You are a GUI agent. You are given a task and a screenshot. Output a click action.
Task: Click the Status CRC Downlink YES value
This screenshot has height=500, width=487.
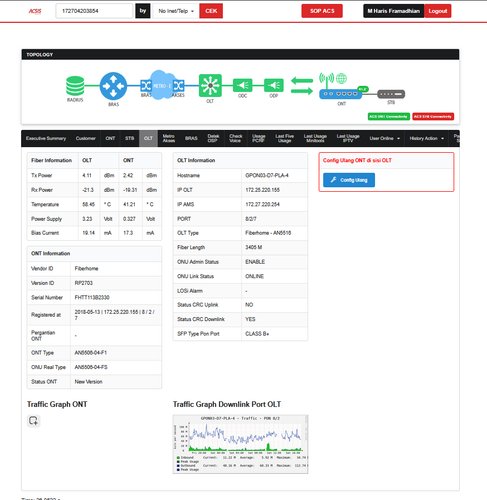(250, 319)
